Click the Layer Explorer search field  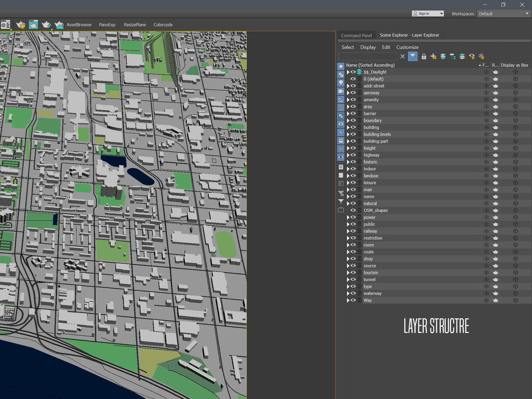(368, 57)
